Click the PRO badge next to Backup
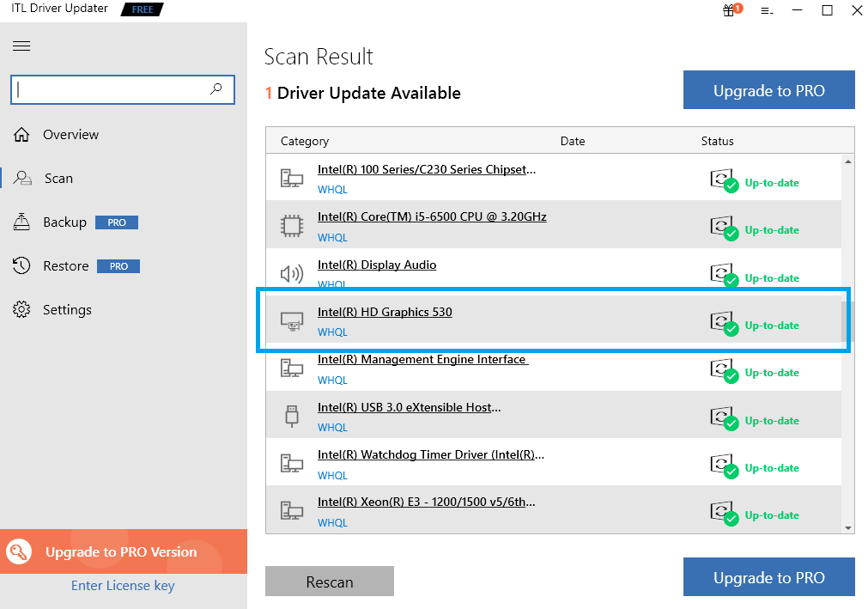Viewport: 868px width, 609px height. point(117,222)
